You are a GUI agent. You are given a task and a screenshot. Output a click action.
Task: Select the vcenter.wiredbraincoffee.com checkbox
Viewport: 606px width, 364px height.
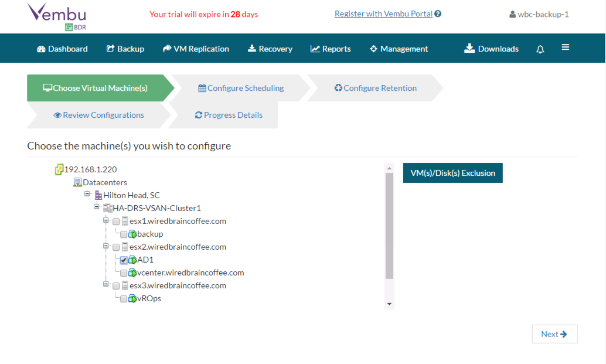(124, 273)
